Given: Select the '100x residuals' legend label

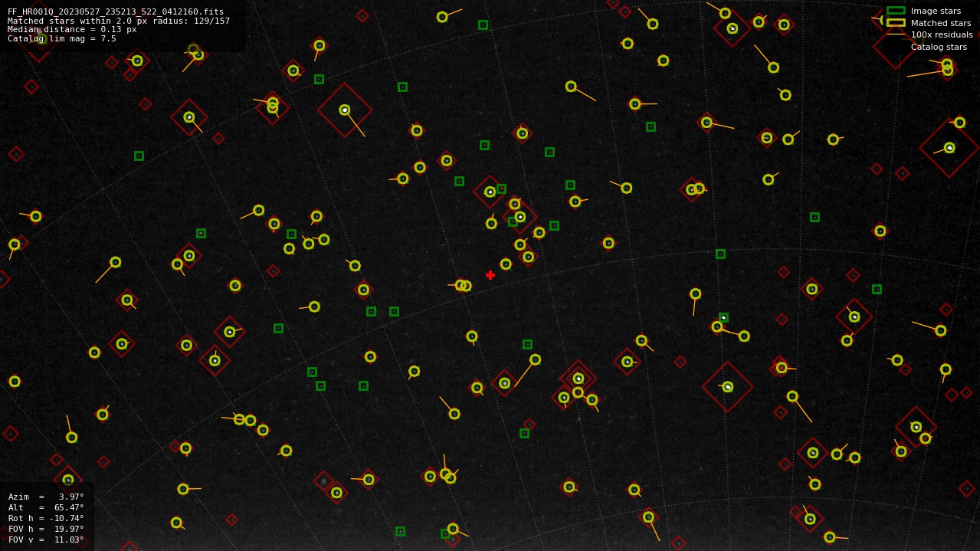Looking at the screenshot, I should coord(942,34).
